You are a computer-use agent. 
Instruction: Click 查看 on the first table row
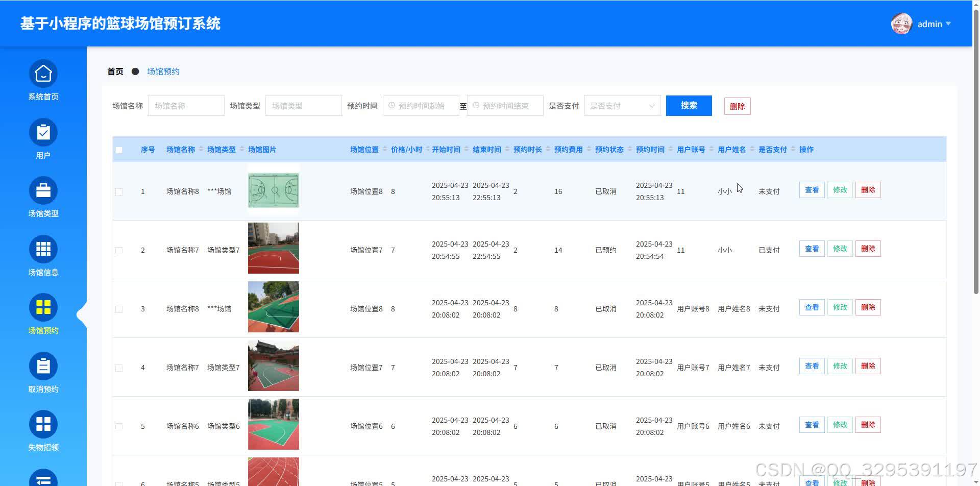click(811, 189)
